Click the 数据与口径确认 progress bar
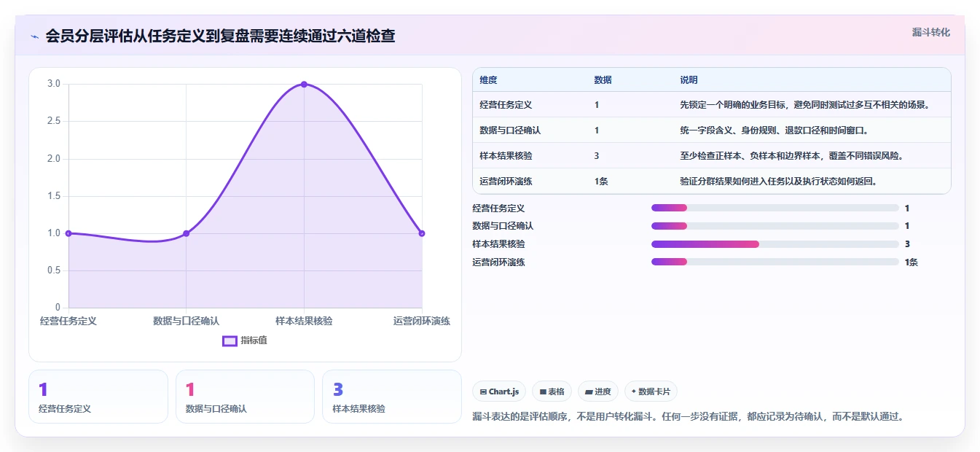 point(775,226)
